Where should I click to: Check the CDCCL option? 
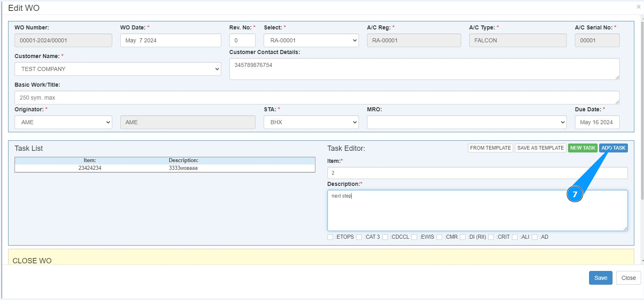point(385,237)
